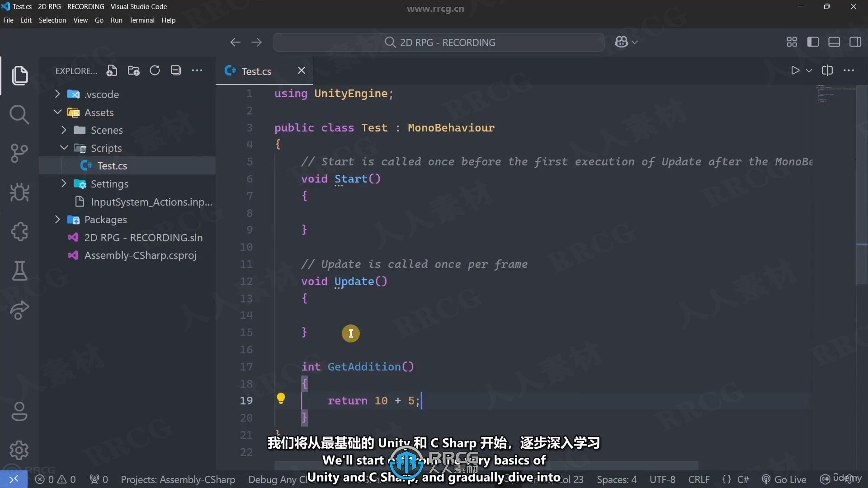This screenshot has width=868, height=488.
Task: Click the horizontal editor scrollbar
Action: (x=486, y=465)
